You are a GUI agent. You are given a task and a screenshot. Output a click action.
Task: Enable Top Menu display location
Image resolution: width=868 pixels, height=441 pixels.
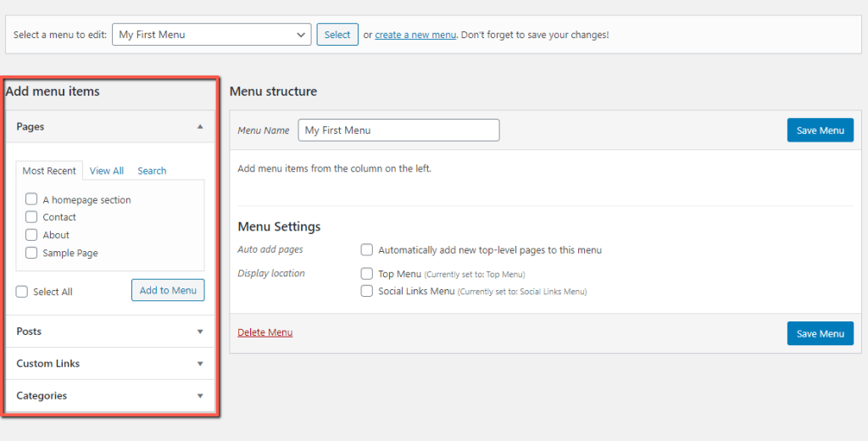click(366, 274)
